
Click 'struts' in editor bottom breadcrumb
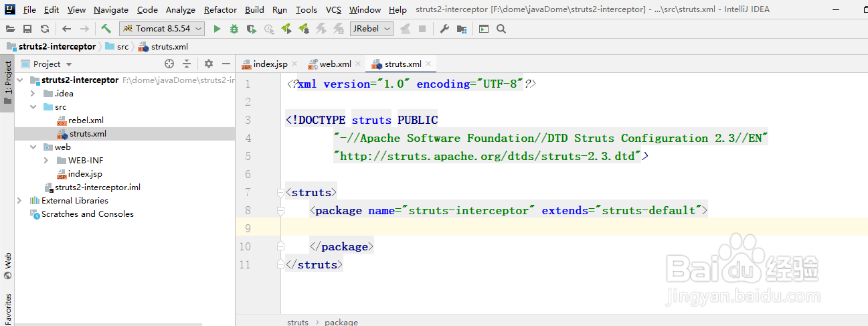(298, 321)
